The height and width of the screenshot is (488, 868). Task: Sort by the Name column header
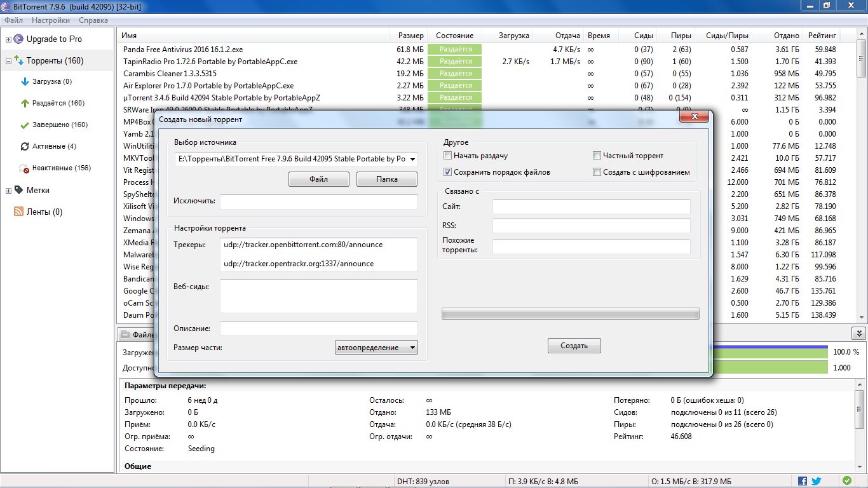pyautogui.click(x=254, y=36)
